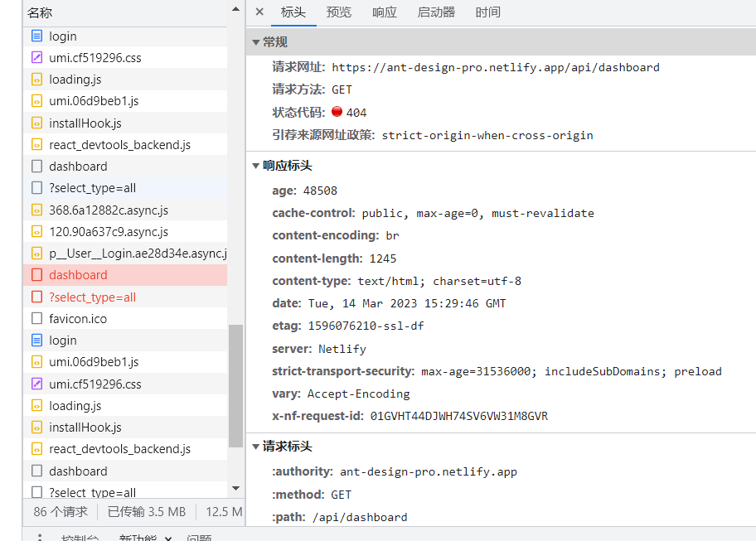756x541 pixels.
Task: Click vary value Accept-Encoding
Action: 358,394
